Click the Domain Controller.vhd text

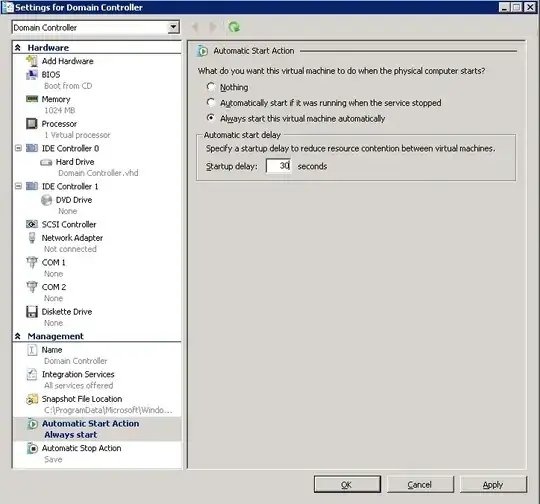98,173
